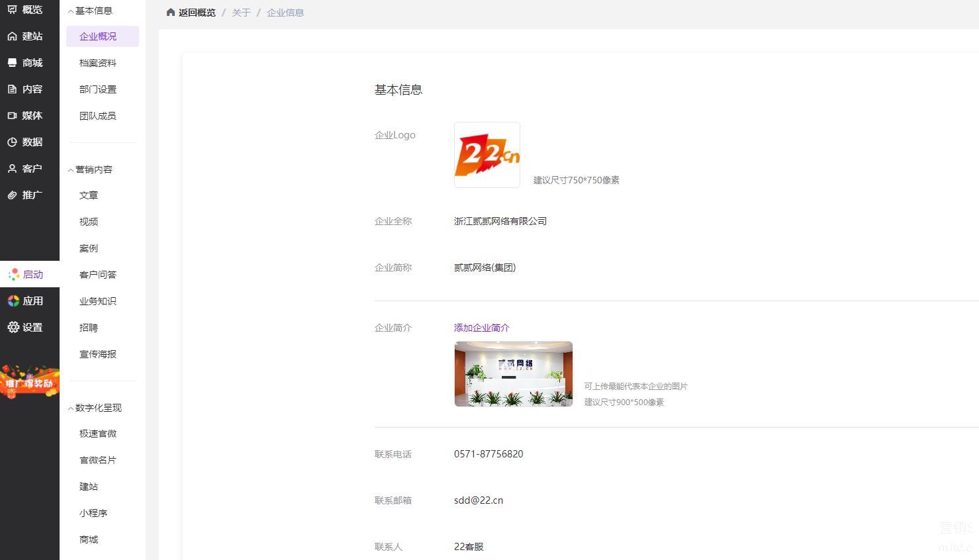979x560 pixels.
Task: Click the 推广 promotion icon
Action: [x=12, y=195]
